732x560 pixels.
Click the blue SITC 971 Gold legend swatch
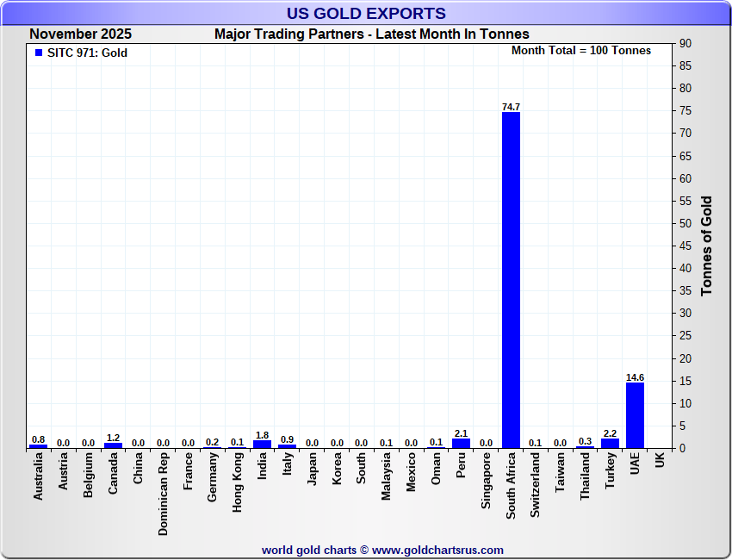tap(39, 53)
